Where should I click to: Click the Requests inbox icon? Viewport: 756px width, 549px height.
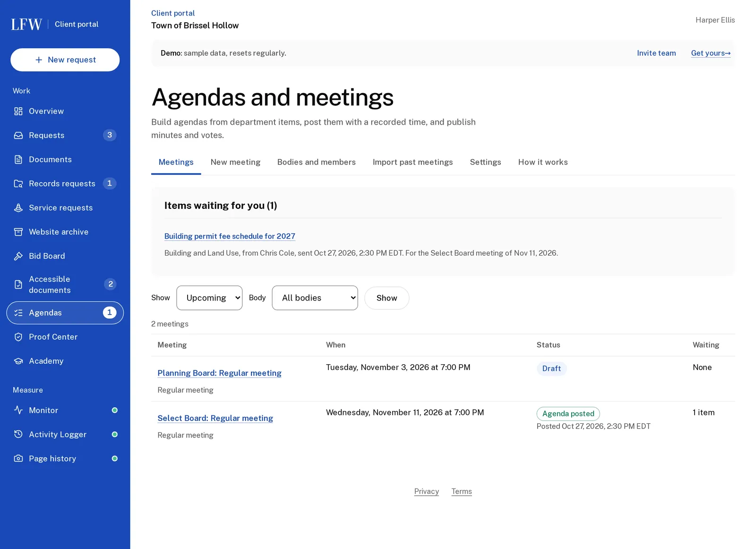pos(18,135)
